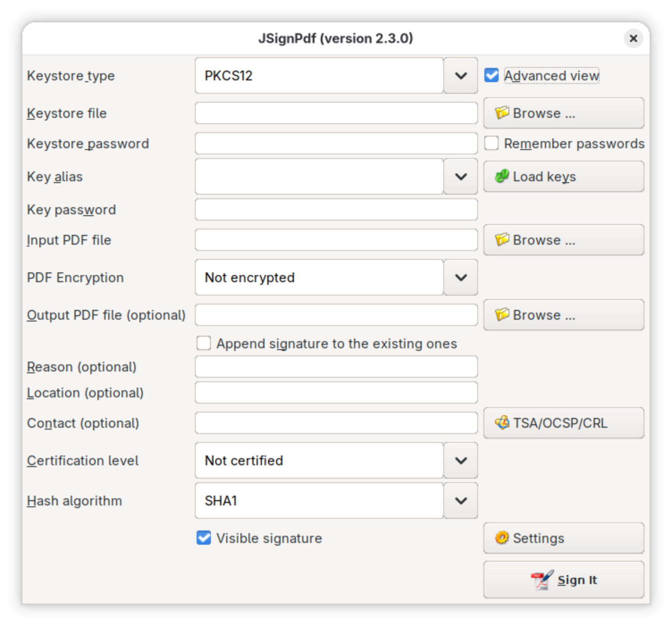Close the JSignPdf window
672x626 pixels.
tap(633, 38)
